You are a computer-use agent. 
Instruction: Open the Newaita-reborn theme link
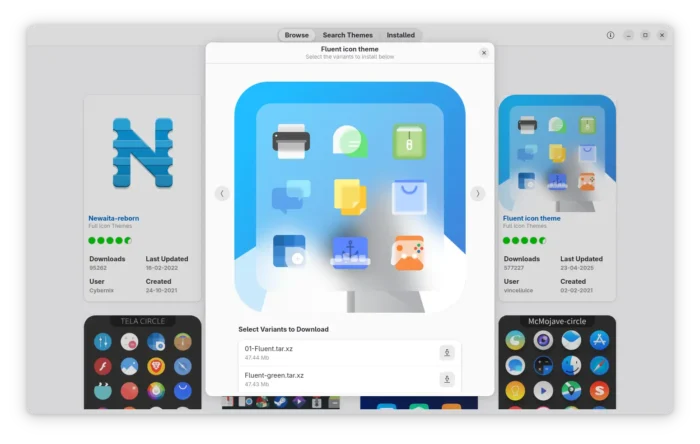click(113, 218)
